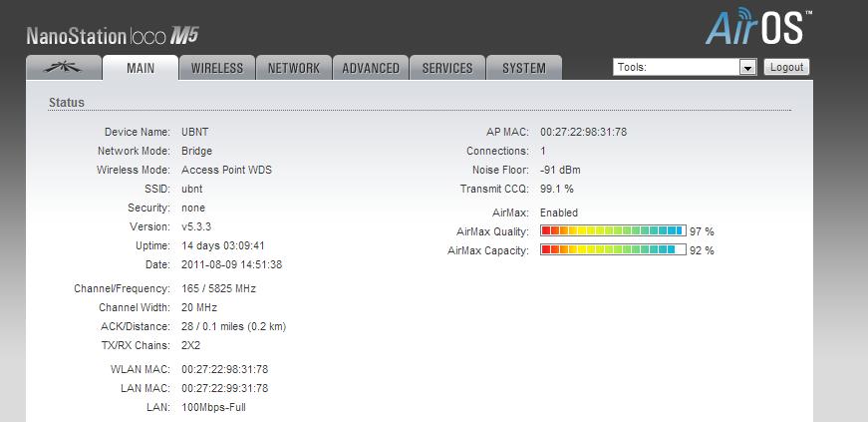This screenshot has height=422, width=868.
Task: Click the LAN MAC address value
Action: pos(224,388)
